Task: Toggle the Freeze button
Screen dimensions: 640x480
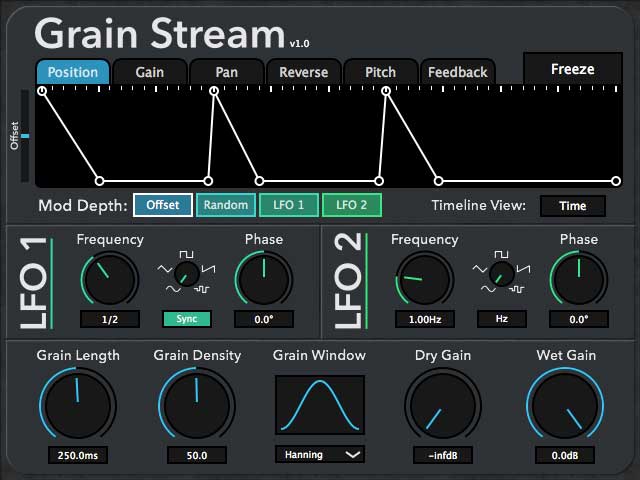Action: pyautogui.click(x=572, y=69)
